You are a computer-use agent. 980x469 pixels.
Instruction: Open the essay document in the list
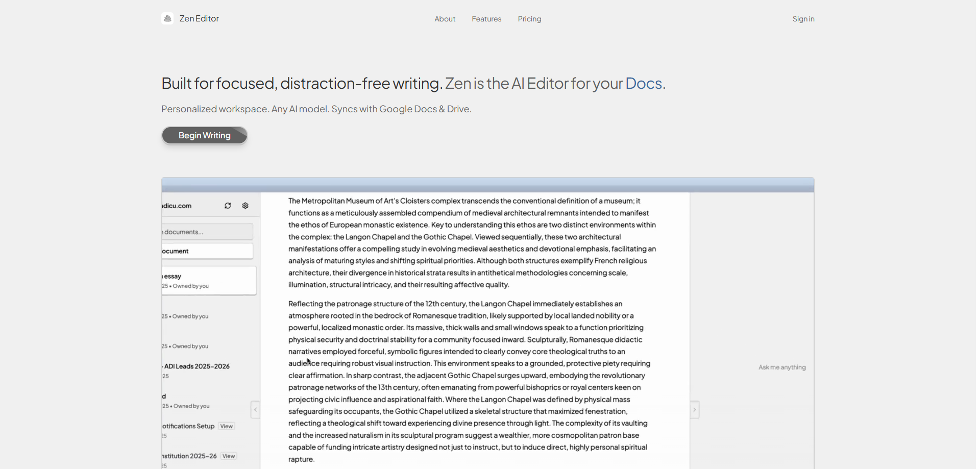pos(209,281)
